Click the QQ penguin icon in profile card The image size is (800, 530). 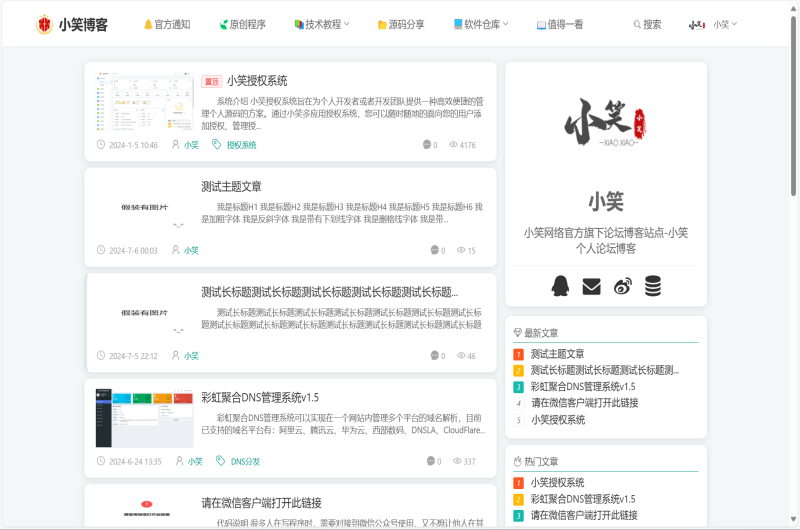560,286
